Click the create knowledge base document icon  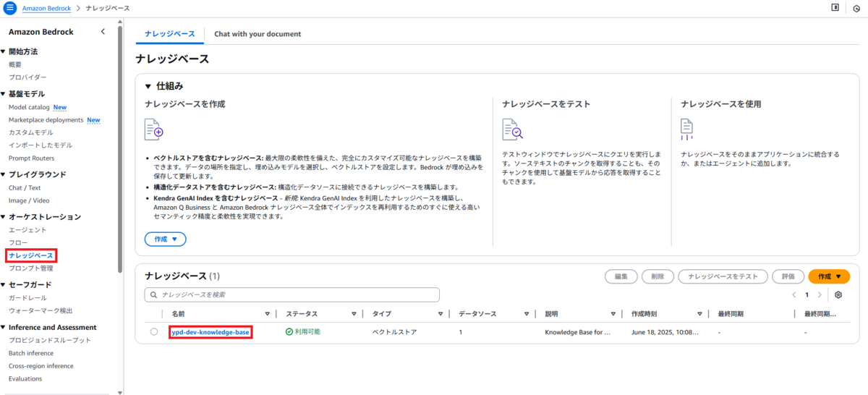point(154,129)
